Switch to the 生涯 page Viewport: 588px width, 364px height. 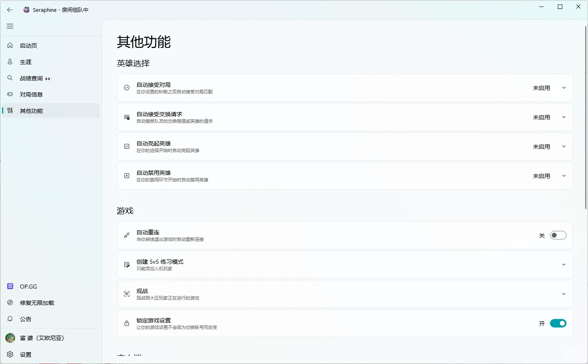(x=25, y=62)
